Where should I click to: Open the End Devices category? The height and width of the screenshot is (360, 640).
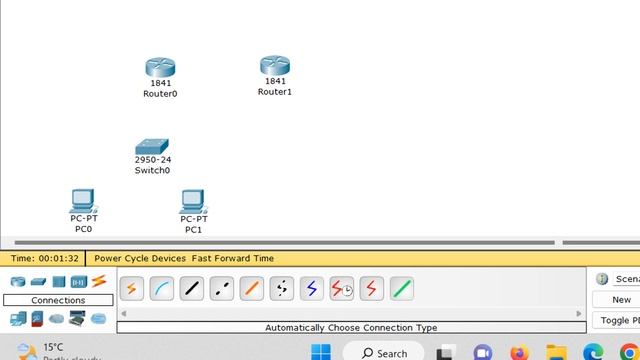(18, 318)
